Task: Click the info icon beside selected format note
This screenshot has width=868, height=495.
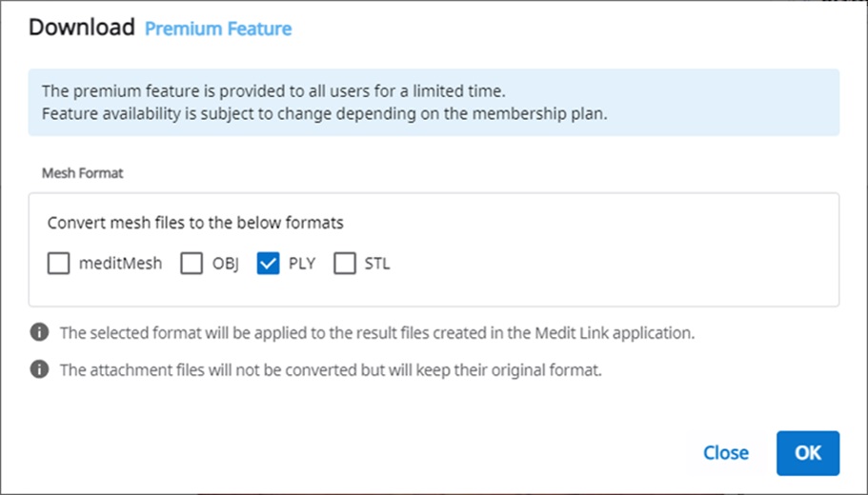Action: coord(39,332)
